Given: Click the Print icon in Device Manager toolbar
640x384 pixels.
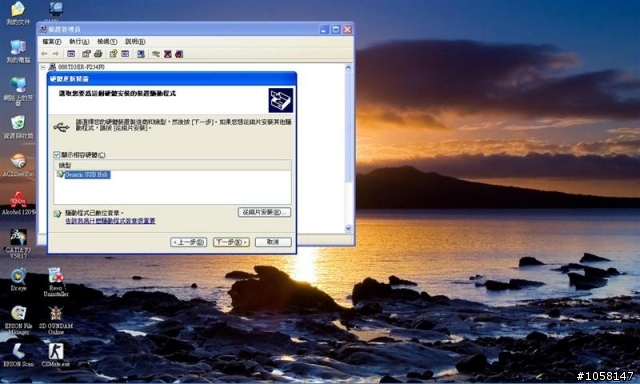Looking at the screenshot, I should click(98, 54).
